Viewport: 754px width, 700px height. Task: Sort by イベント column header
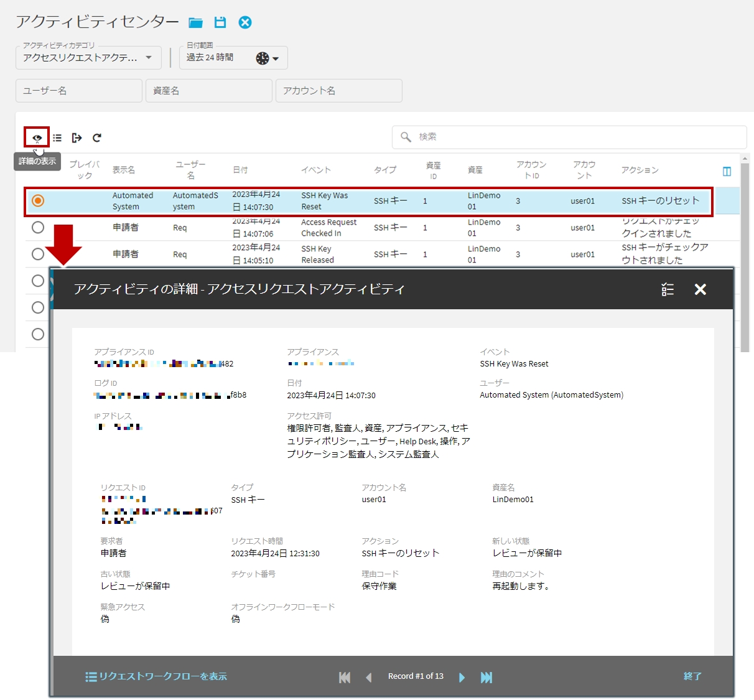316,170
